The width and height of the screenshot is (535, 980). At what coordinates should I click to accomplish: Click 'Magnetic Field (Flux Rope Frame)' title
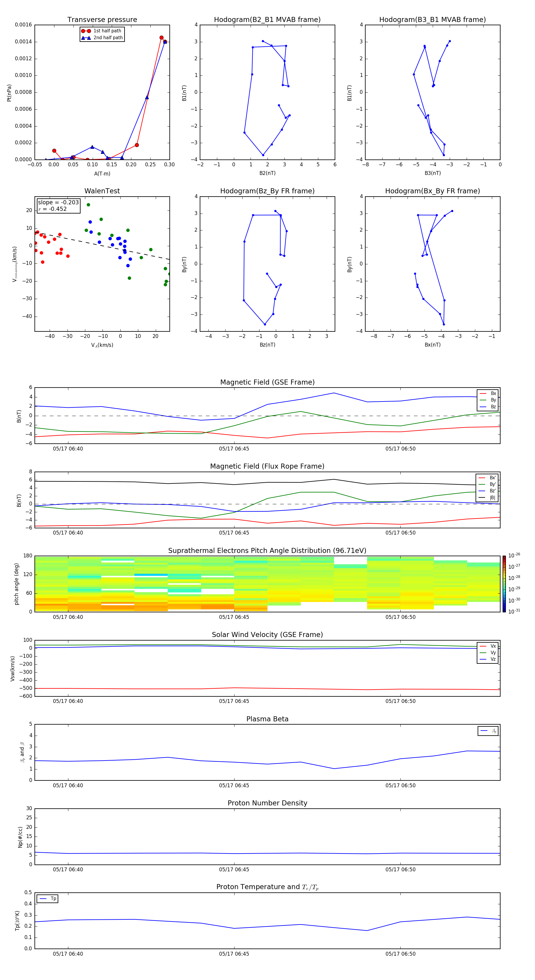pos(267,467)
